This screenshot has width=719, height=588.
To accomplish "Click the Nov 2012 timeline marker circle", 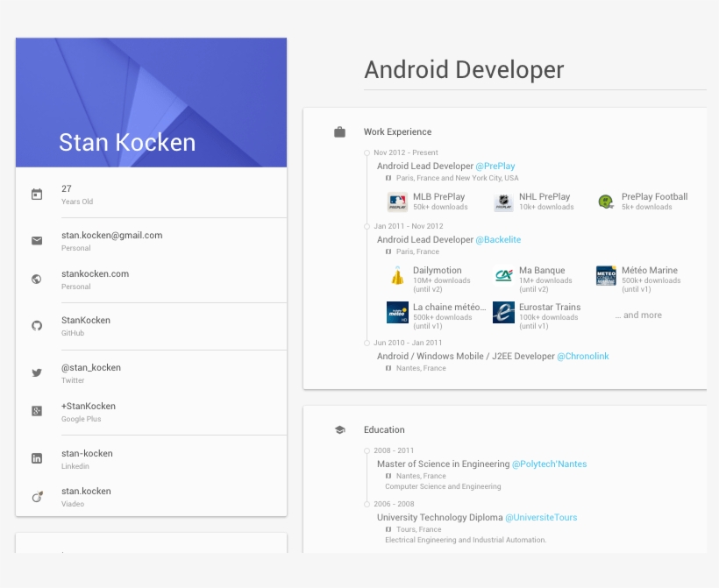I will (x=366, y=152).
